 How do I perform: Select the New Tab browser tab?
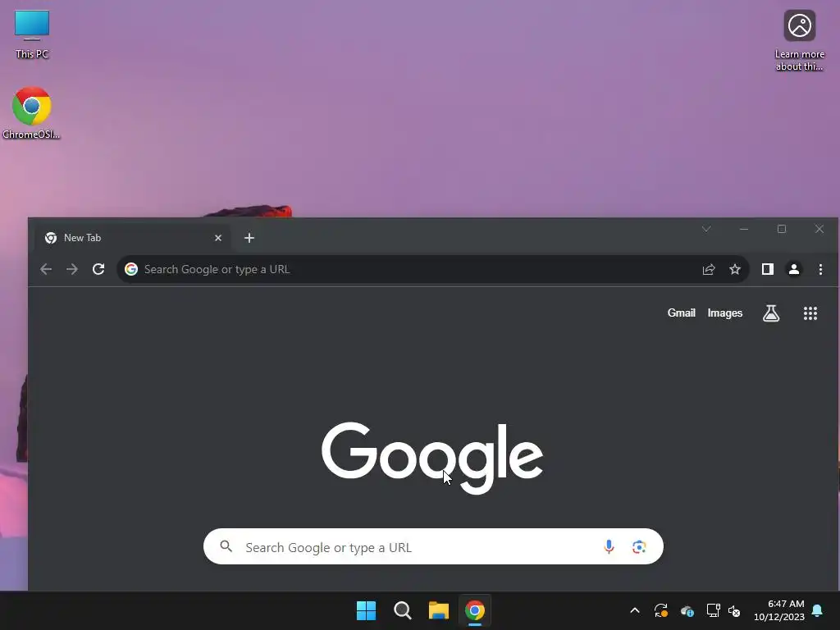[133, 238]
